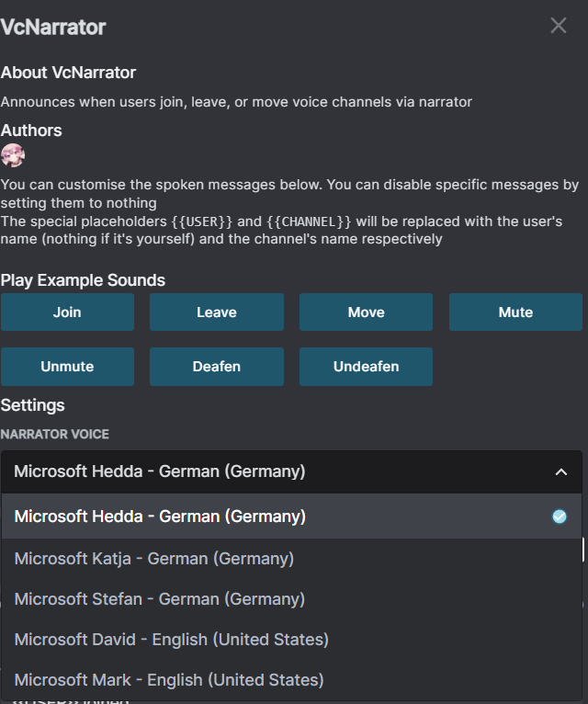Choose Microsoft Katja - German (Germany)
This screenshot has width=588, height=704.
coord(292,559)
